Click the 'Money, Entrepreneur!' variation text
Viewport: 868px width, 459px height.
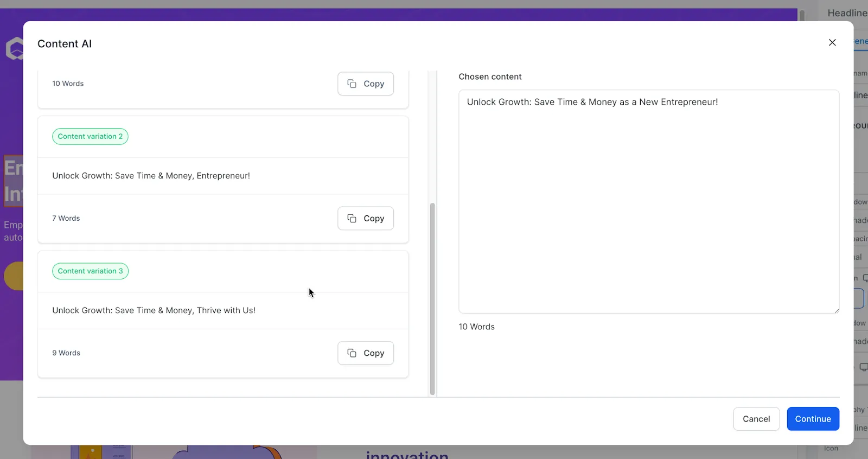click(151, 176)
